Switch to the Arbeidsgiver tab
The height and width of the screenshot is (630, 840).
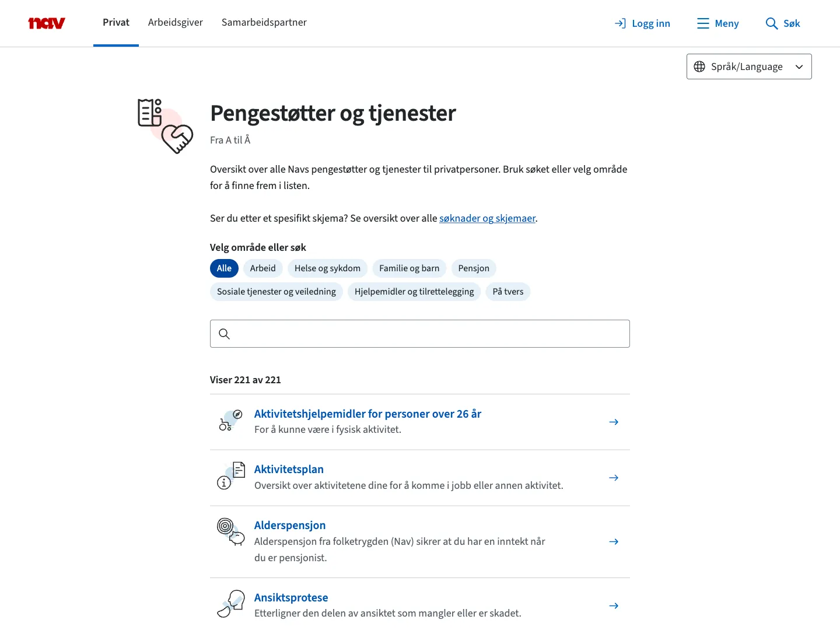(176, 22)
